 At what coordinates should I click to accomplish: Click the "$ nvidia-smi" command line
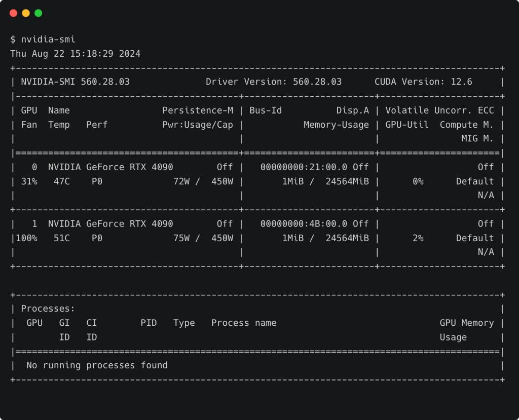tap(43, 40)
